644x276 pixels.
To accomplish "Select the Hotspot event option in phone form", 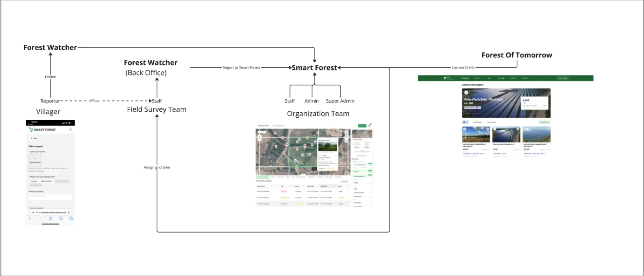I will pyautogui.click(x=34, y=181).
